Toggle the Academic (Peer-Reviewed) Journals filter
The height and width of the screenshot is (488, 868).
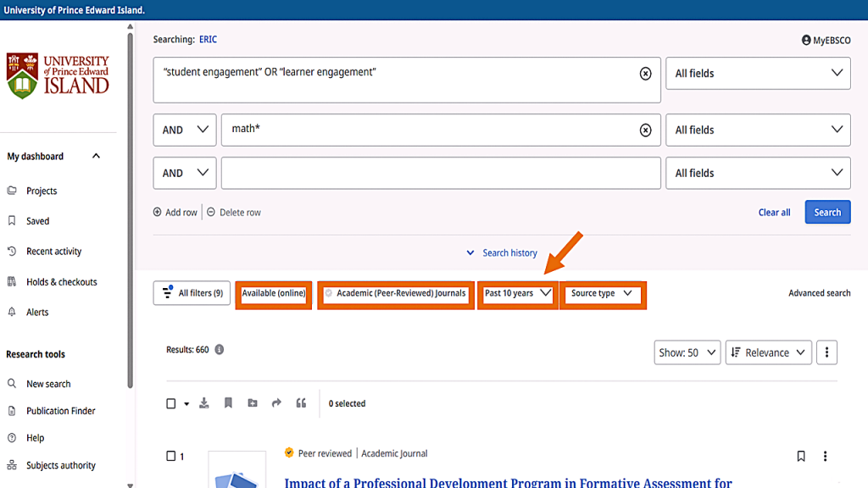[396, 294]
